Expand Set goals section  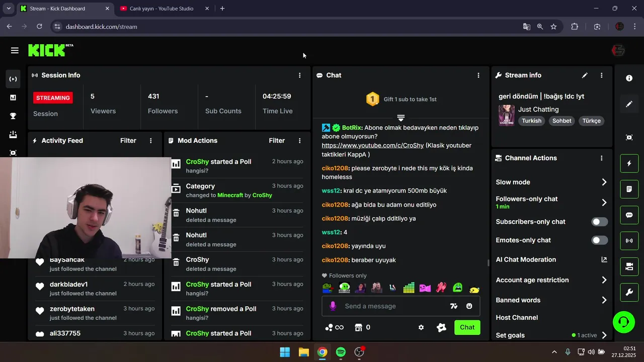604,335
